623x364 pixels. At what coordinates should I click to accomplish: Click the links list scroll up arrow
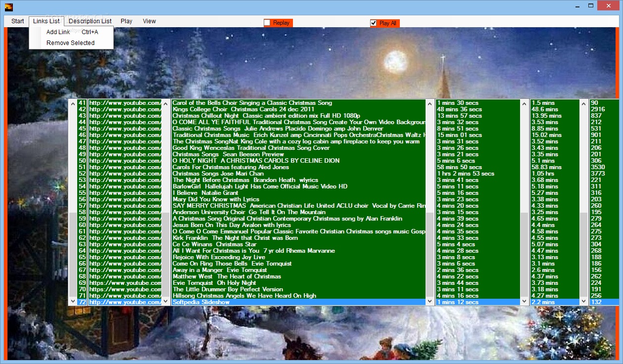(x=165, y=103)
